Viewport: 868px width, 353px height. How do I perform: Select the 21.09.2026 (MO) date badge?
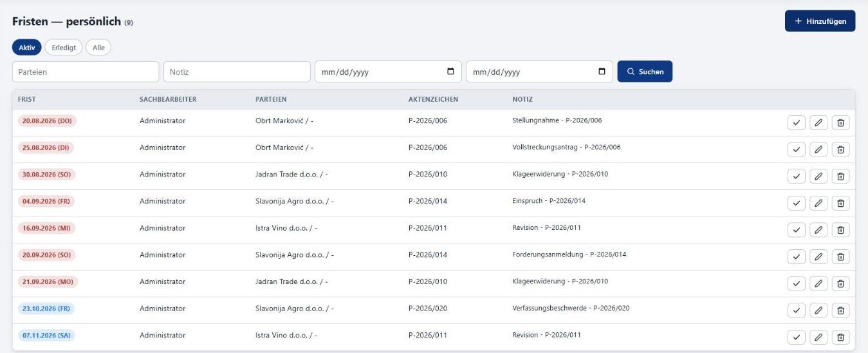pos(48,281)
